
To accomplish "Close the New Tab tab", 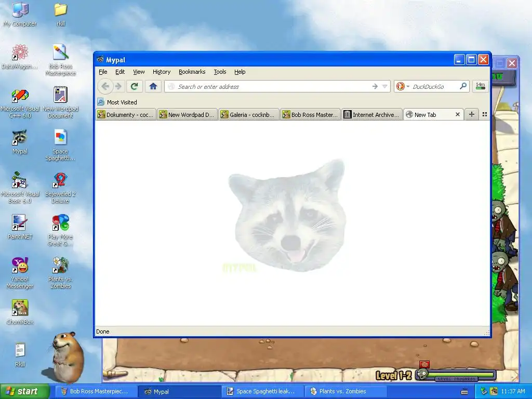I will [x=457, y=115].
